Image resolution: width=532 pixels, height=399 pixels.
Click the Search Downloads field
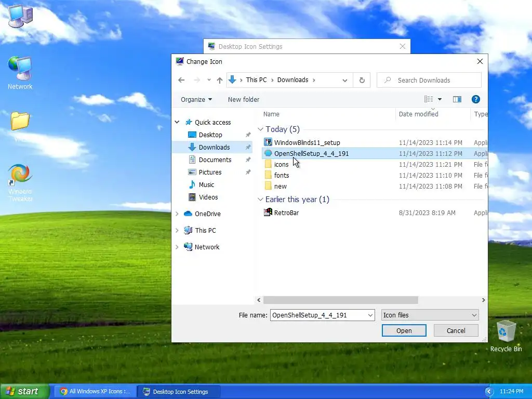[x=429, y=80]
